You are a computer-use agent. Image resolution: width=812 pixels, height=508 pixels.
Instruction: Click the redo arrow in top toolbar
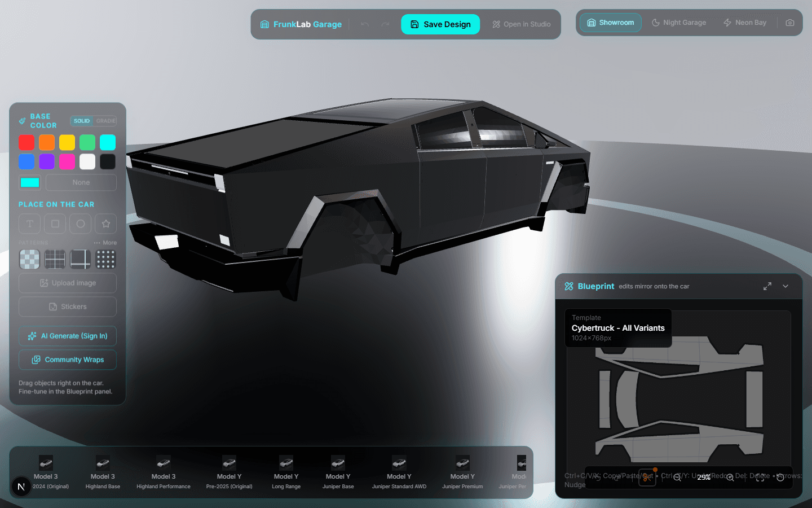tap(385, 24)
